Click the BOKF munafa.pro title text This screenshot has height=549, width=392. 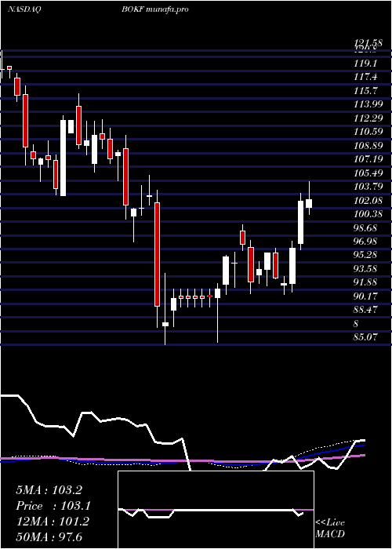click(x=155, y=9)
